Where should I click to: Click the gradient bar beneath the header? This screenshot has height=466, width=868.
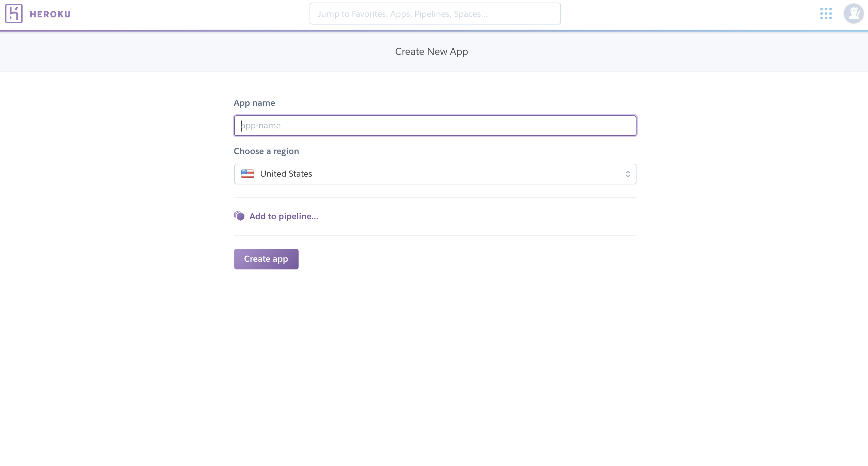coord(434,31)
